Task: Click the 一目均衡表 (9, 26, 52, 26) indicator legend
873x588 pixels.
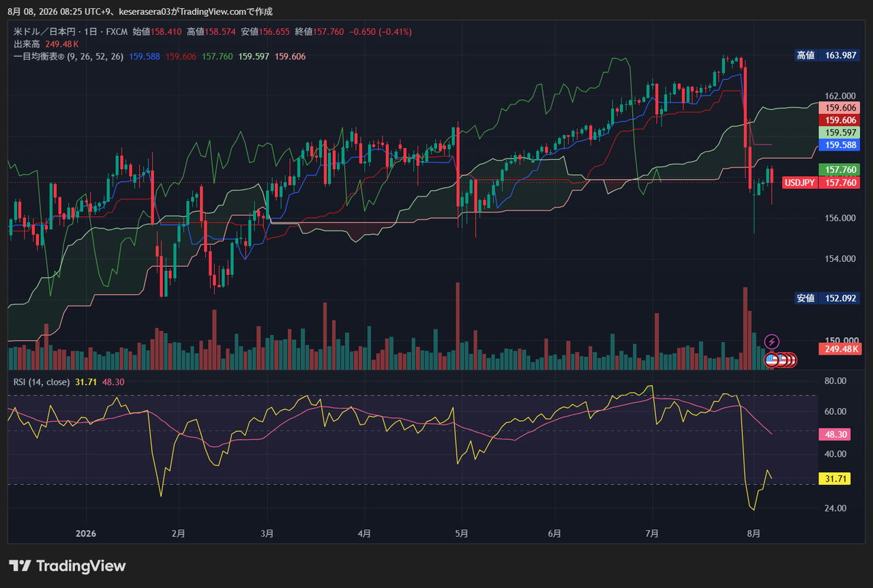Action: [68, 56]
